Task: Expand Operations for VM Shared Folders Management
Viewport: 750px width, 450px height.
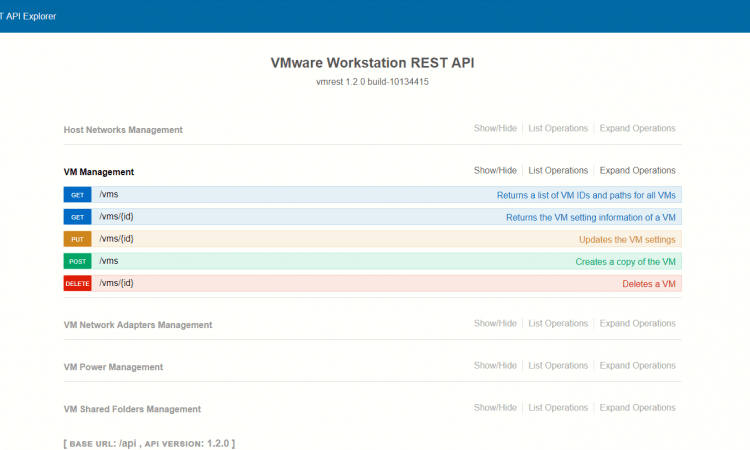Action: click(x=637, y=407)
